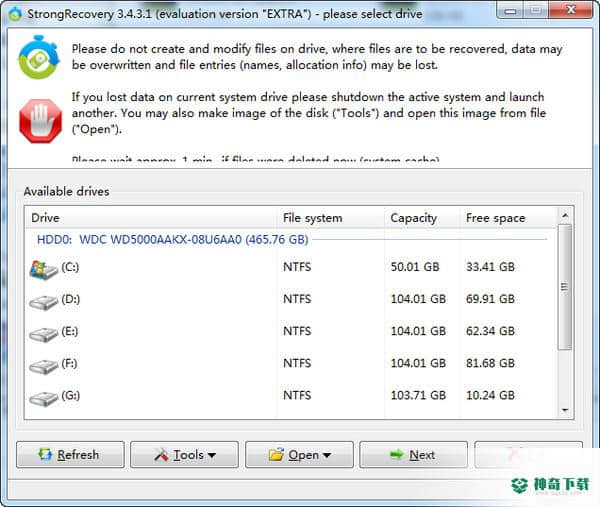
Task: Click NTFS in the G: row
Action: pos(297,395)
